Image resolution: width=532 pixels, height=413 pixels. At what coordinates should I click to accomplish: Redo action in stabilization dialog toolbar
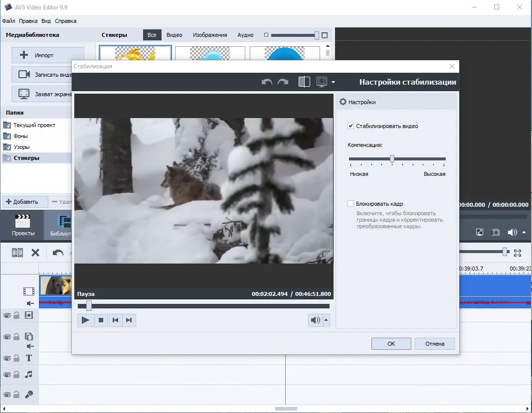(283, 82)
